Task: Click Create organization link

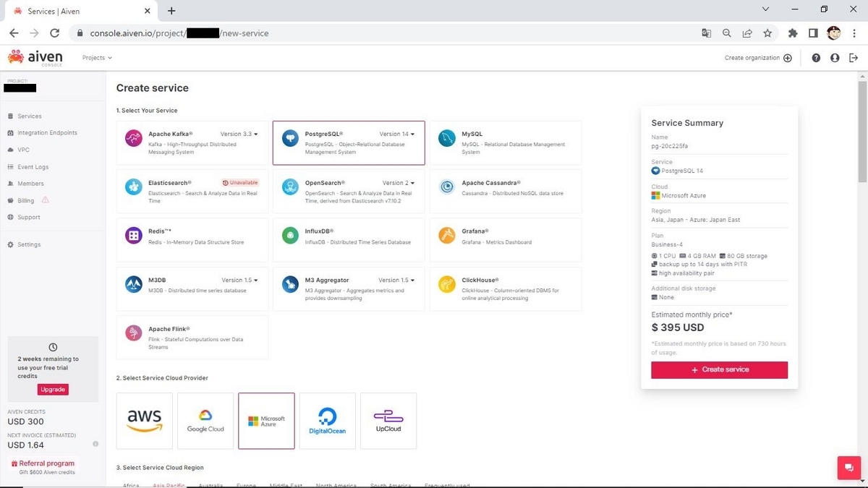Action: point(758,58)
